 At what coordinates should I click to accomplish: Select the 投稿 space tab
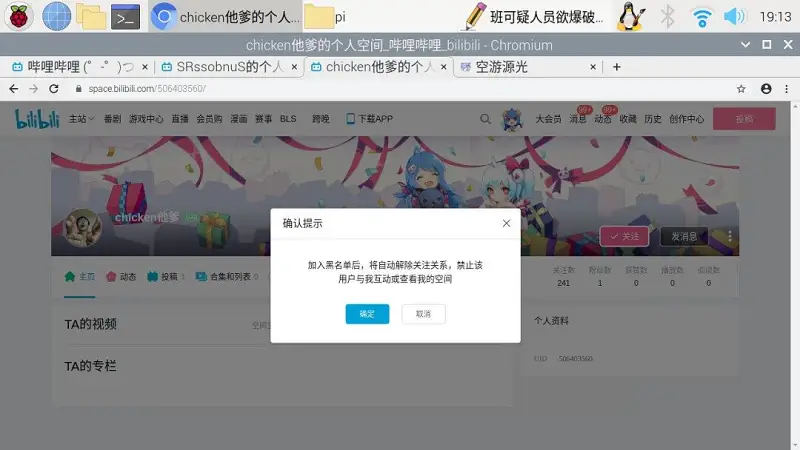point(165,277)
